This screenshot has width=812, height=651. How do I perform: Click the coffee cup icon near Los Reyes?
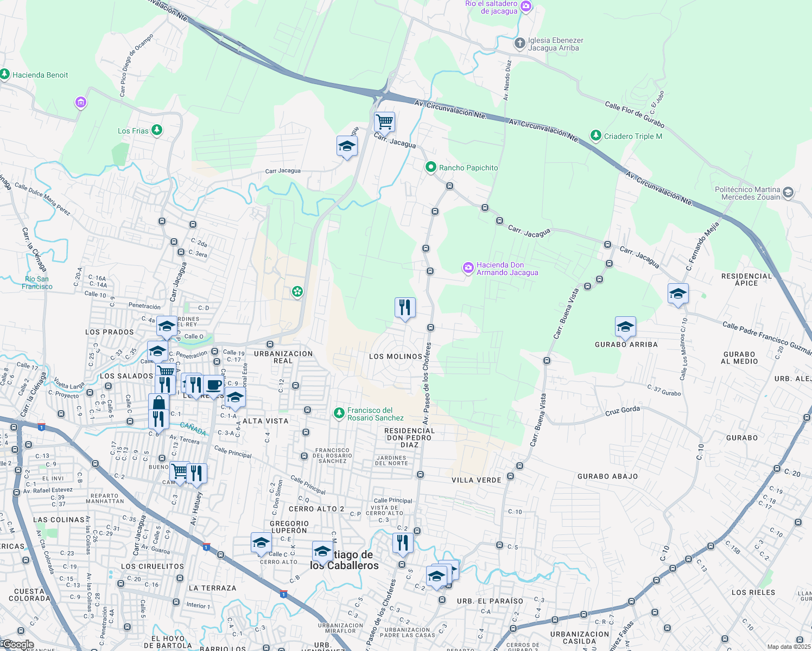click(x=213, y=385)
